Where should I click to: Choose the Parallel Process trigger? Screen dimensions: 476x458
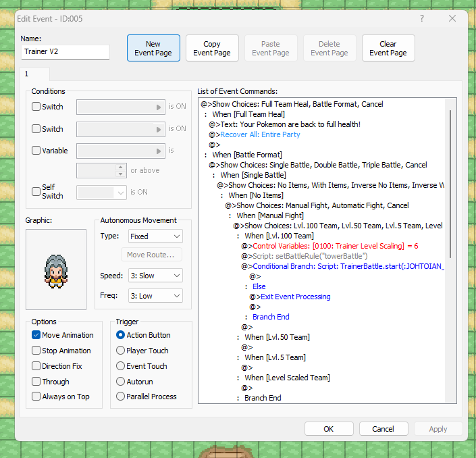[121, 397]
